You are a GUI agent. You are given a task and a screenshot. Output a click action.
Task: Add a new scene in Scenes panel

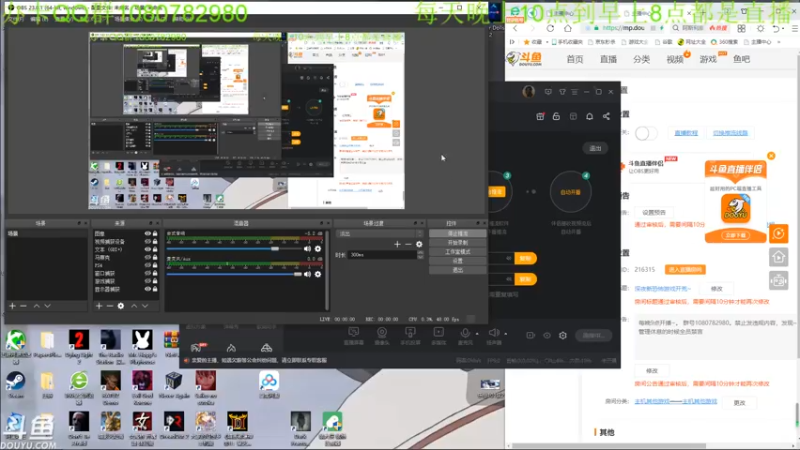pos(12,306)
